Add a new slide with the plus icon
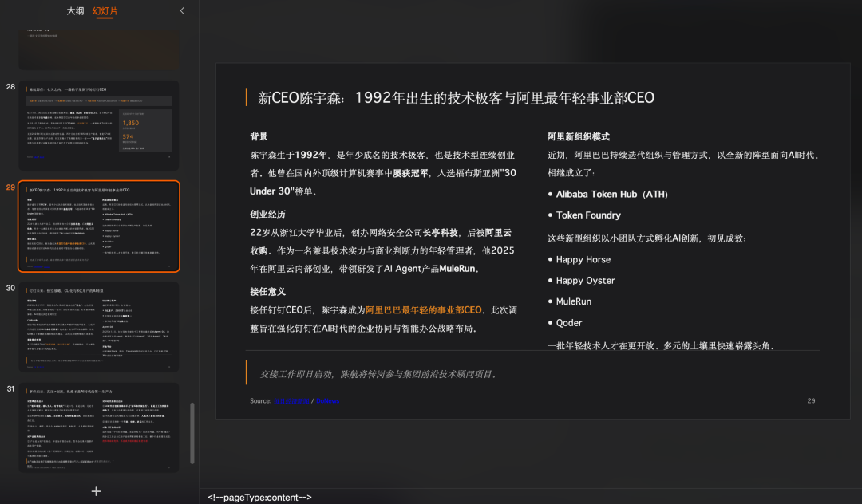862x504 pixels. tap(96, 491)
